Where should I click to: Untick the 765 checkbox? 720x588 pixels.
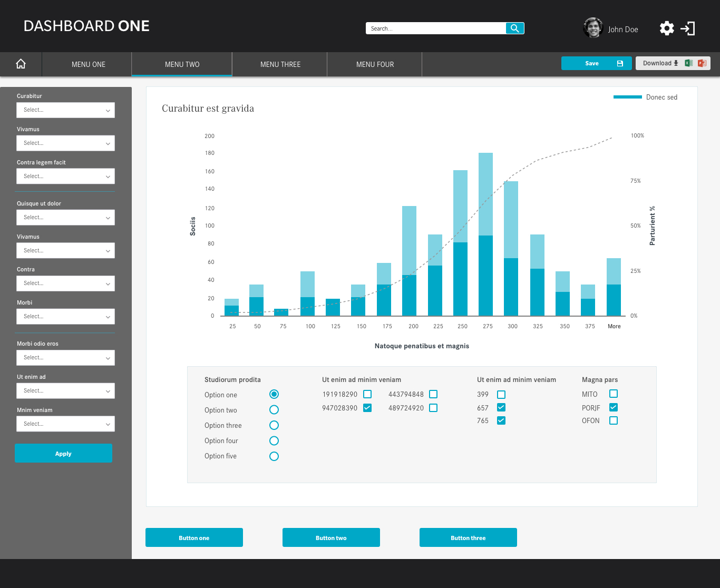[501, 420]
